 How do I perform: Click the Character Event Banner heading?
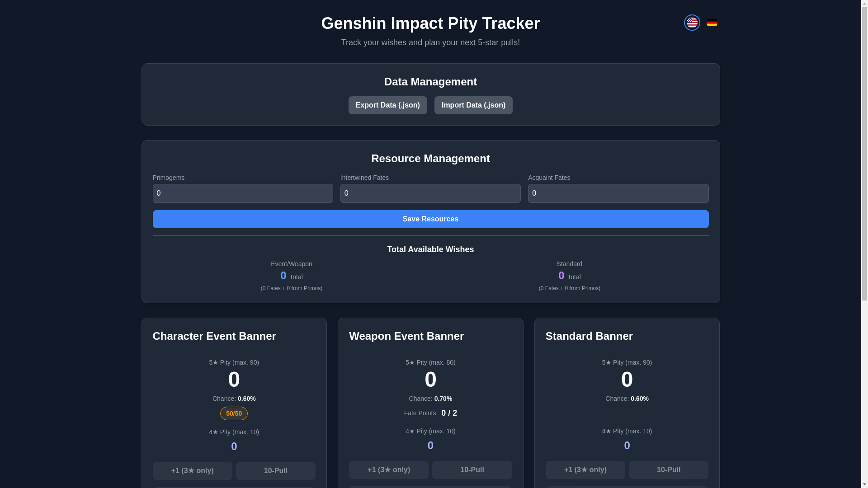click(214, 336)
